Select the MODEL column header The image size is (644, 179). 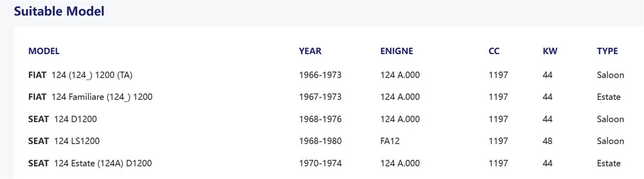click(44, 51)
